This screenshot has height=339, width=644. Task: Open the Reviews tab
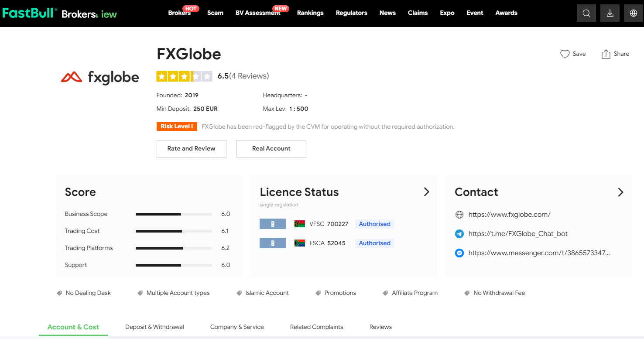click(x=380, y=327)
